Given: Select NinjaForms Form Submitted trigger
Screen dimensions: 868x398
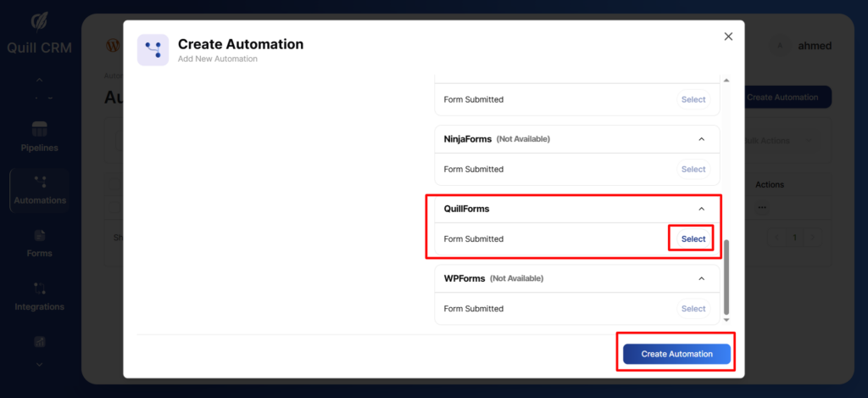Looking at the screenshot, I should point(693,170).
